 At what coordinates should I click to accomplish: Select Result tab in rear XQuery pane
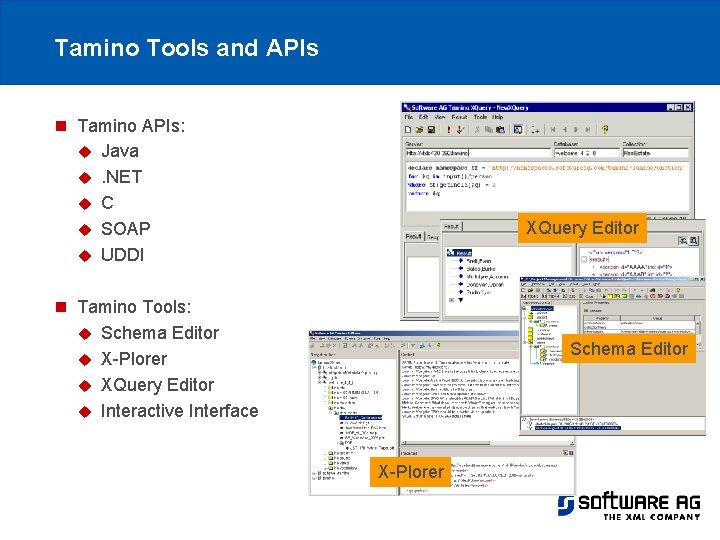point(413,236)
